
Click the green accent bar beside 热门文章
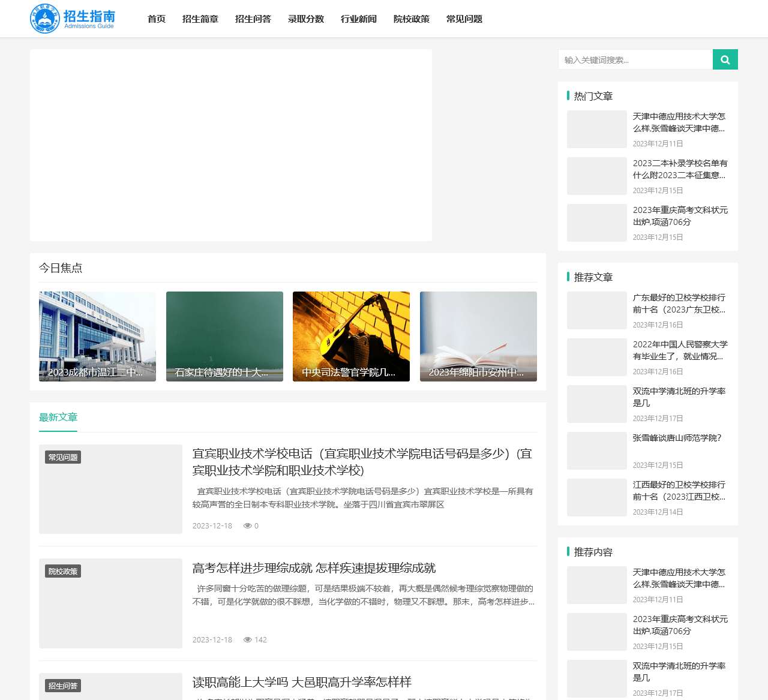point(568,95)
